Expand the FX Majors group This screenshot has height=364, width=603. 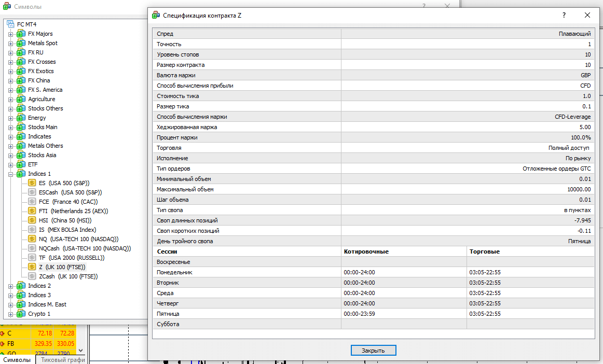click(x=10, y=34)
